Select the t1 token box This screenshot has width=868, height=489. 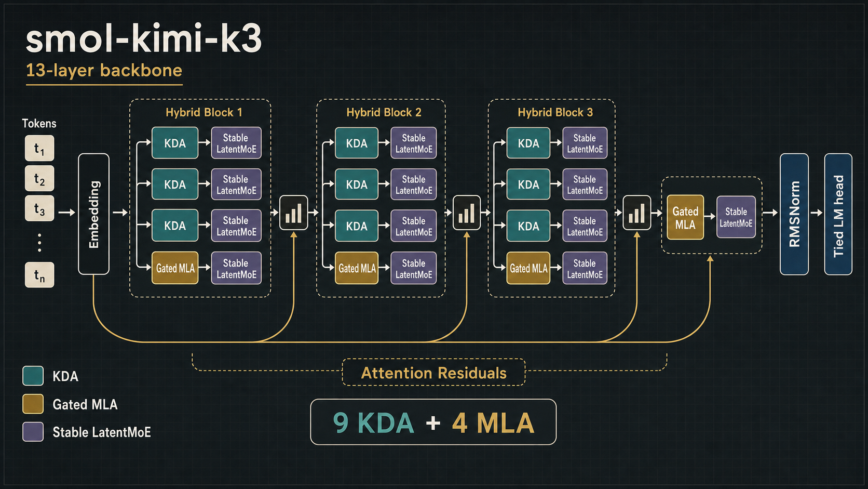[39, 149]
